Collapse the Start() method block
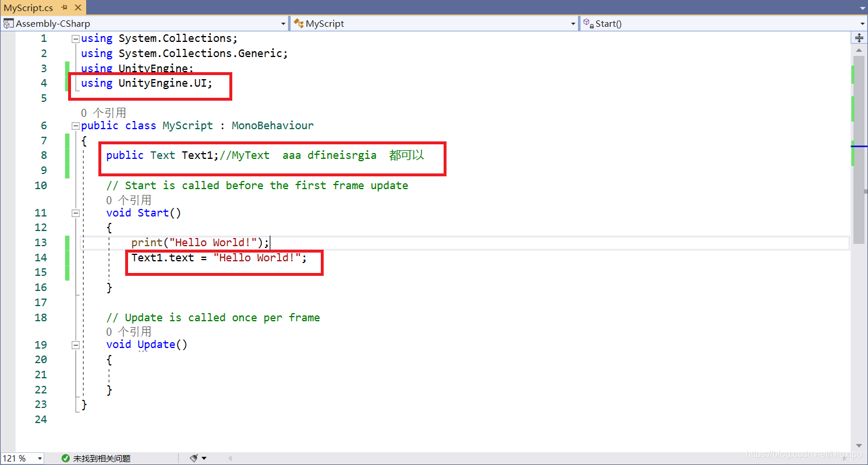Viewport: 868px width, 465px height. coord(75,214)
